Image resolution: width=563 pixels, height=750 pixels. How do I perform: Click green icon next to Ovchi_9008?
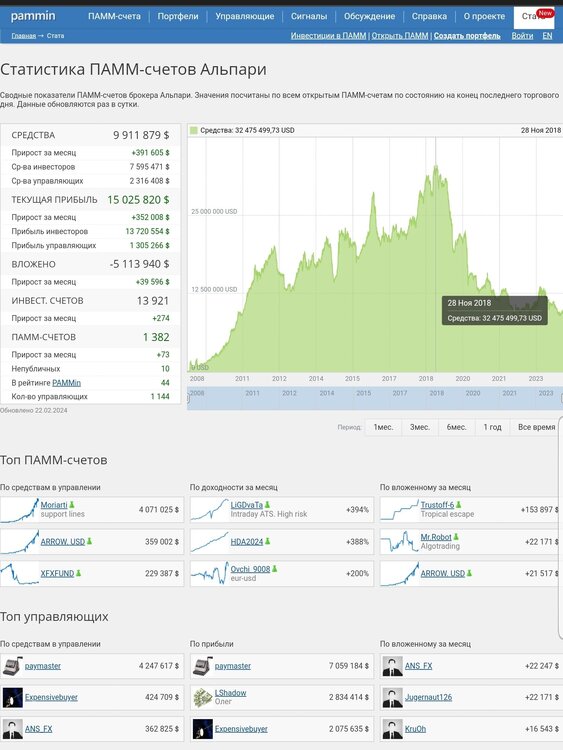(x=275, y=569)
